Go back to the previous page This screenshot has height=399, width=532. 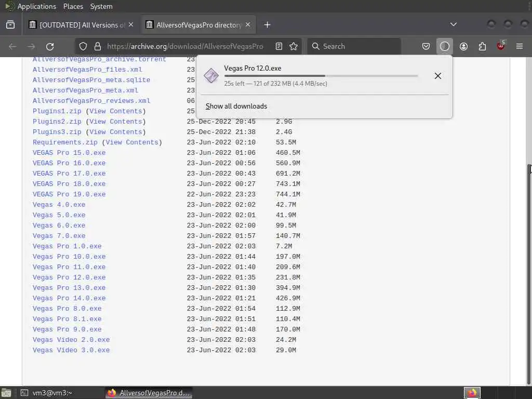coord(12,46)
